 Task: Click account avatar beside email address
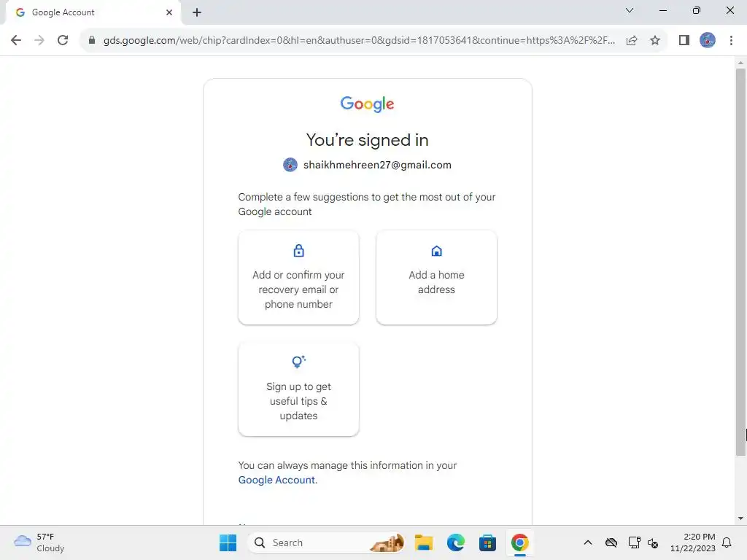(290, 165)
